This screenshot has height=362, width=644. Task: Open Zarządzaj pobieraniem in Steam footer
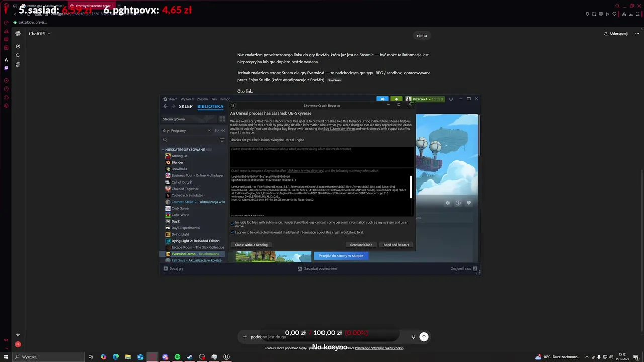pos(317,269)
